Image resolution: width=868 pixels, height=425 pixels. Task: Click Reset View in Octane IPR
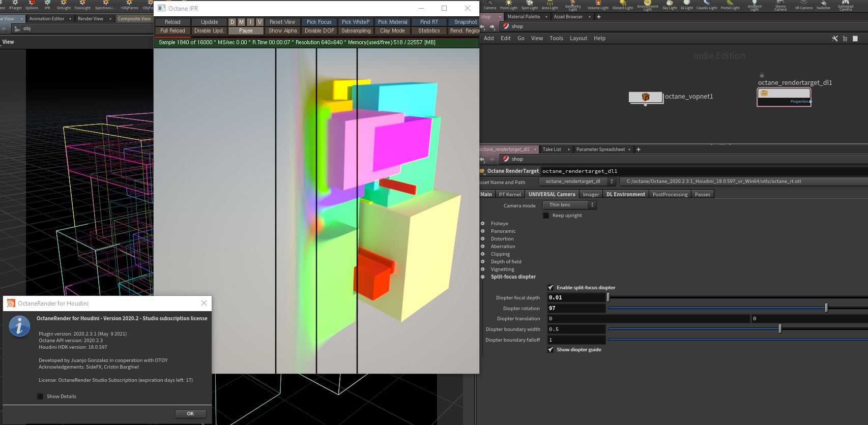[x=282, y=22]
